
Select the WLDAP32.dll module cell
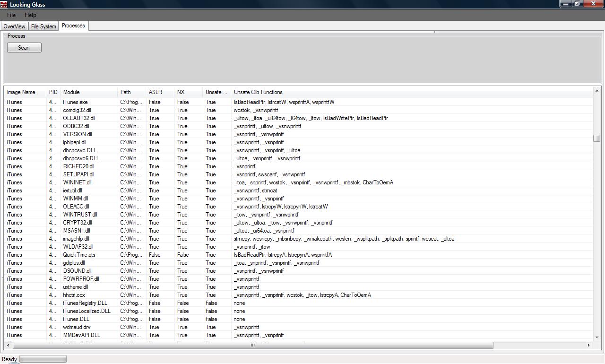pos(89,247)
